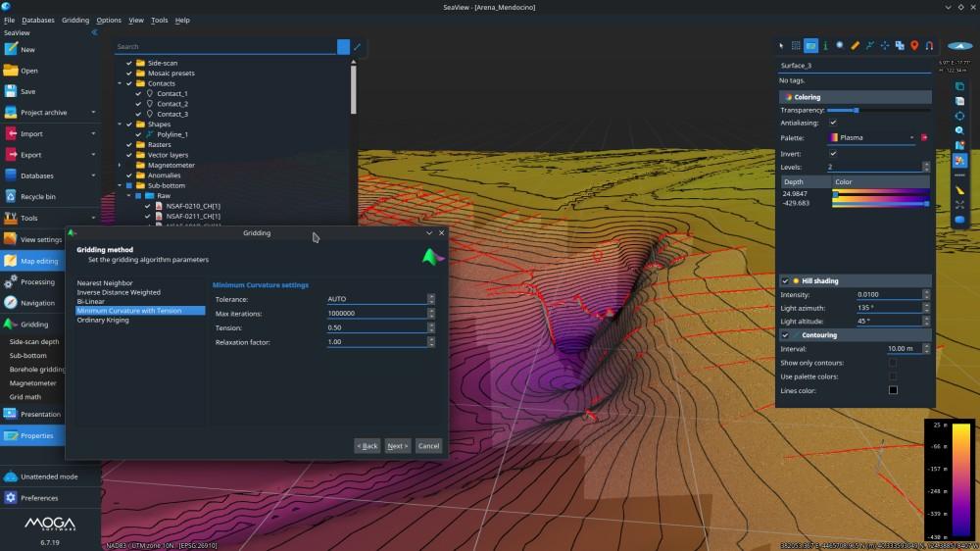Open Gridding in the left sidebar
This screenshot has height=551, width=980.
(33, 324)
